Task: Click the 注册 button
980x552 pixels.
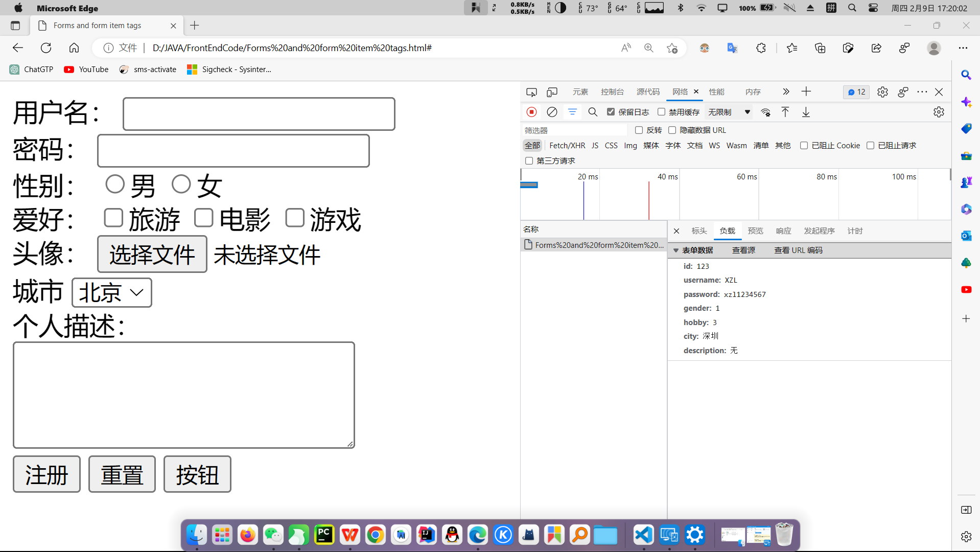Action: click(x=46, y=474)
